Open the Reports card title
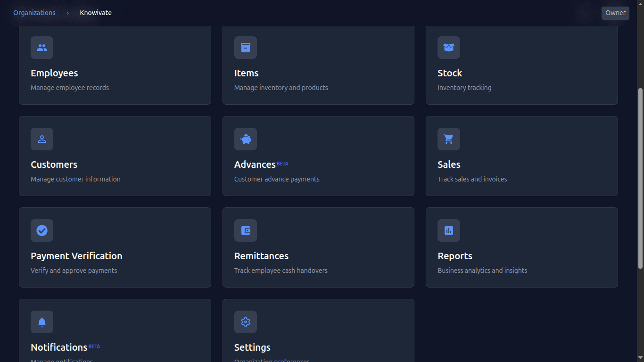The width and height of the screenshot is (644, 362). tap(455, 256)
